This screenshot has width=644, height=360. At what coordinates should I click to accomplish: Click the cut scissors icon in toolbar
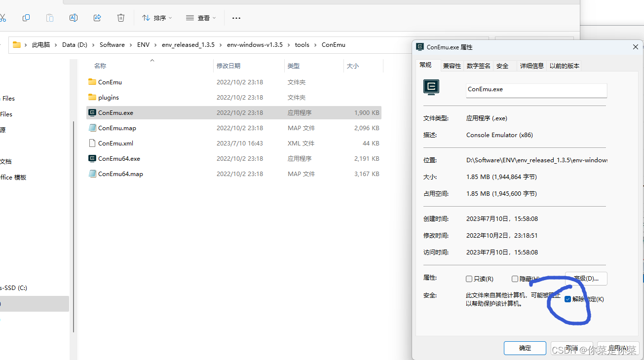pos(2,18)
